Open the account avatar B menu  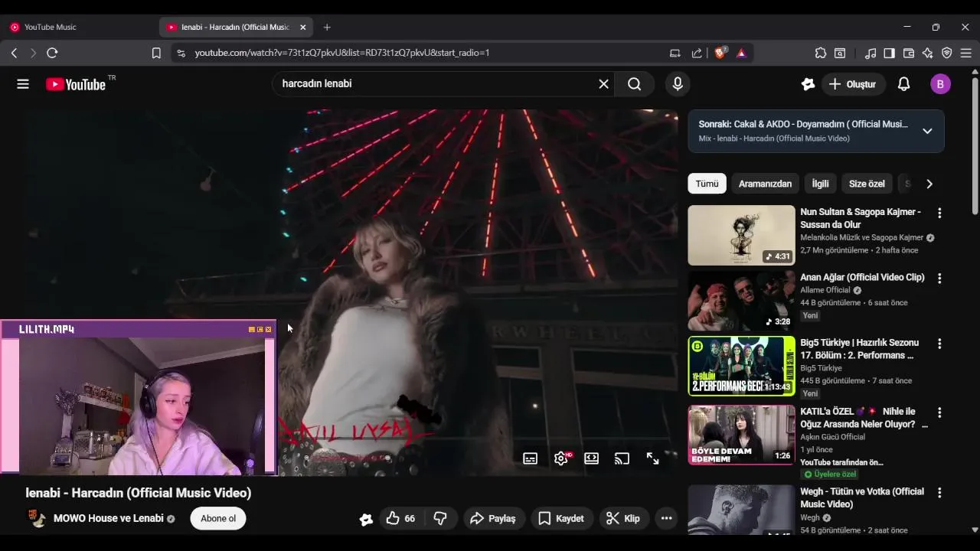point(940,84)
